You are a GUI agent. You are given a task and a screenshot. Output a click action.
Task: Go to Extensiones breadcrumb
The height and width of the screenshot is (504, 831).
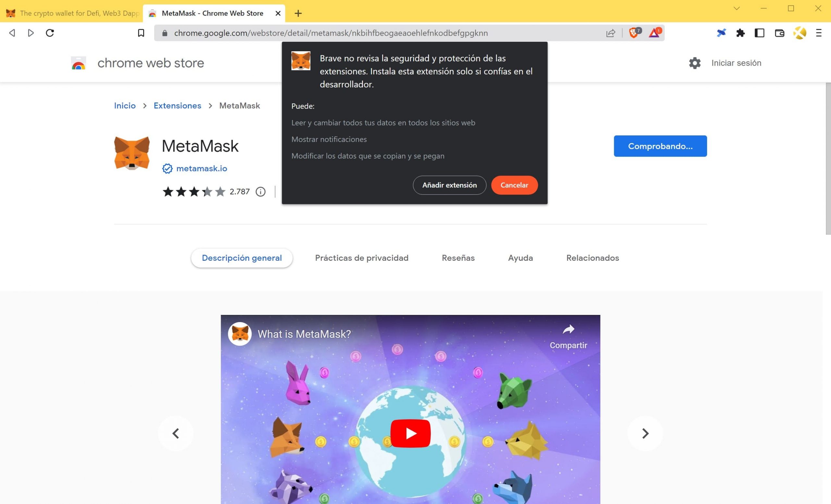point(177,105)
